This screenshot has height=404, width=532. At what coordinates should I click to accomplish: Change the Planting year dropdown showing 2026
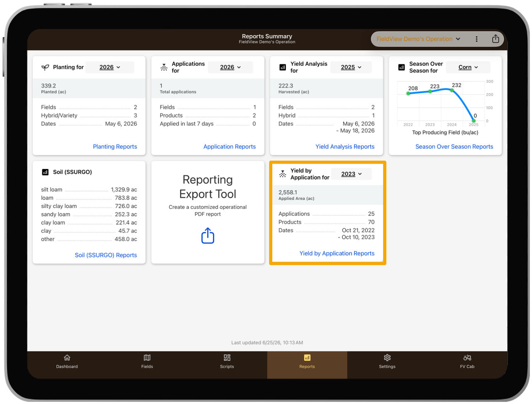pyautogui.click(x=110, y=67)
